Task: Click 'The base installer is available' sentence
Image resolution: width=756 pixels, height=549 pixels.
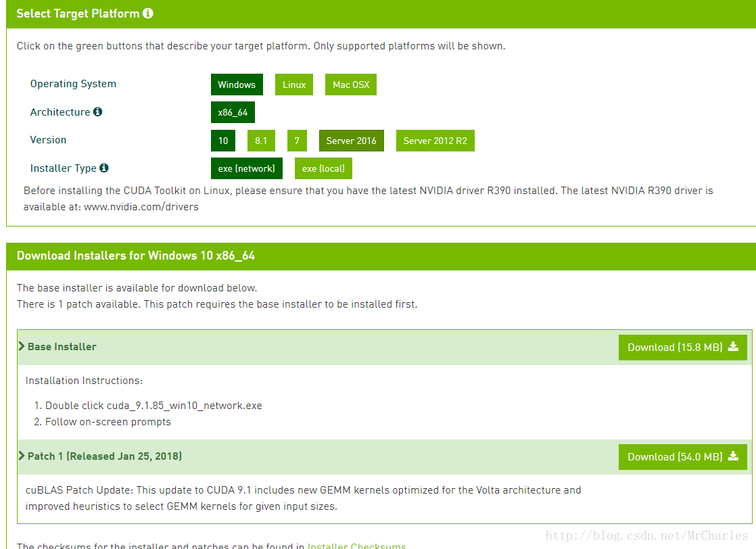Action: 137,288
